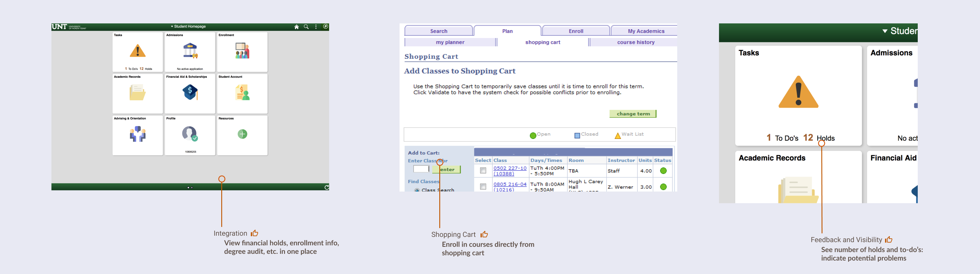Open the Advising & Orientation tile
980x274 pixels.
coord(138,135)
